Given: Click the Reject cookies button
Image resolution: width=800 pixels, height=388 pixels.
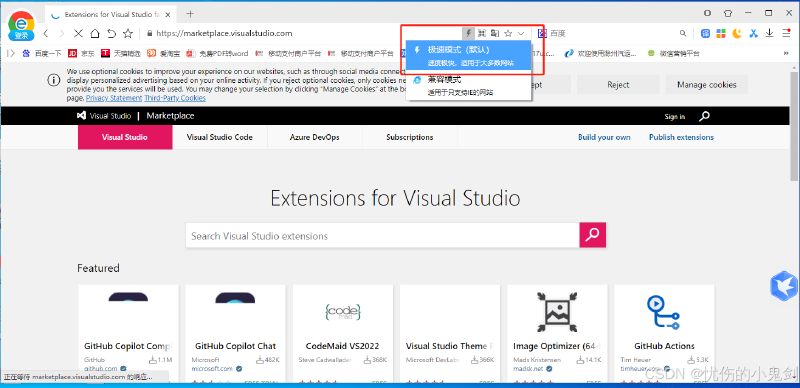Looking at the screenshot, I should tap(618, 85).
